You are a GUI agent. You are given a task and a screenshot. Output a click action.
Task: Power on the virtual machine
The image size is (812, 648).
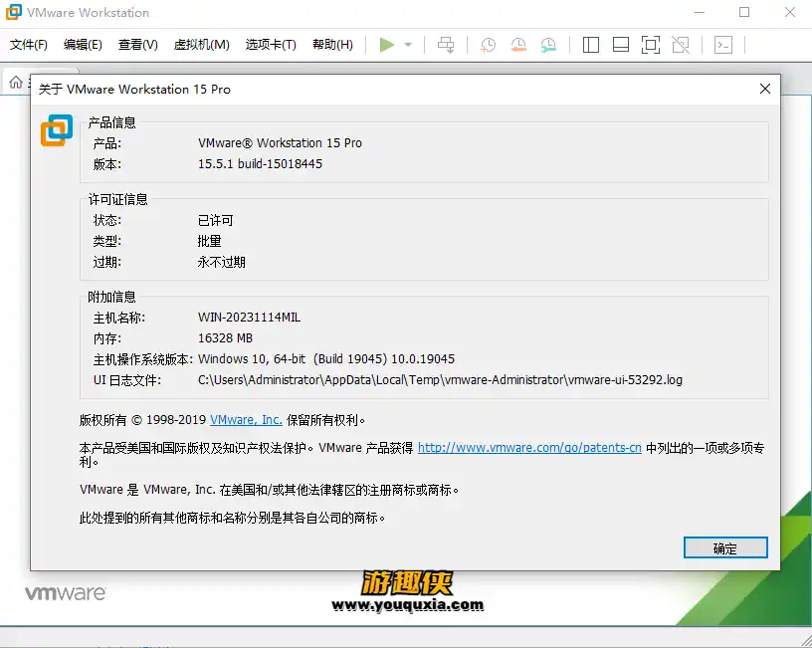(x=388, y=44)
